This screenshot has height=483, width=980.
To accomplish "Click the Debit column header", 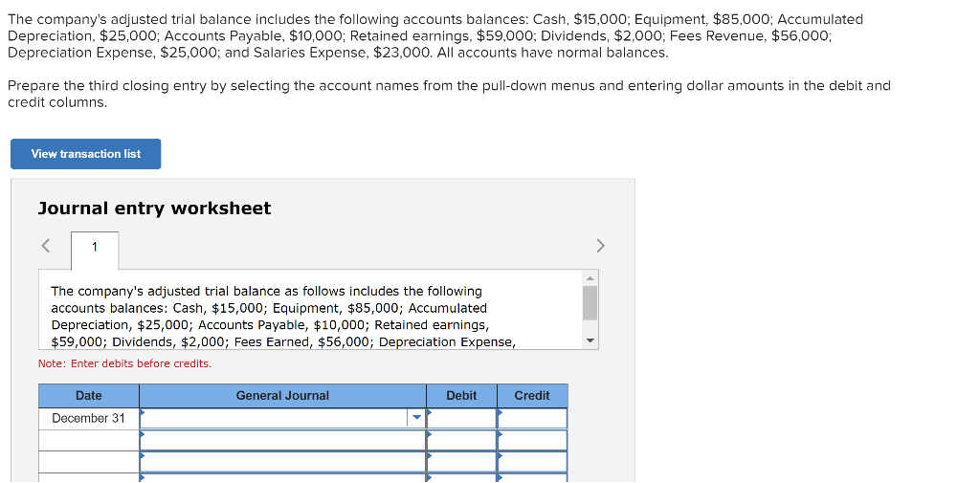I will click(x=462, y=396).
